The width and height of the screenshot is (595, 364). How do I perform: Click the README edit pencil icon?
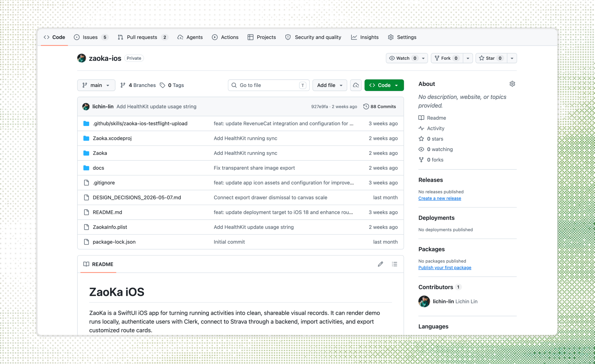click(381, 264)
